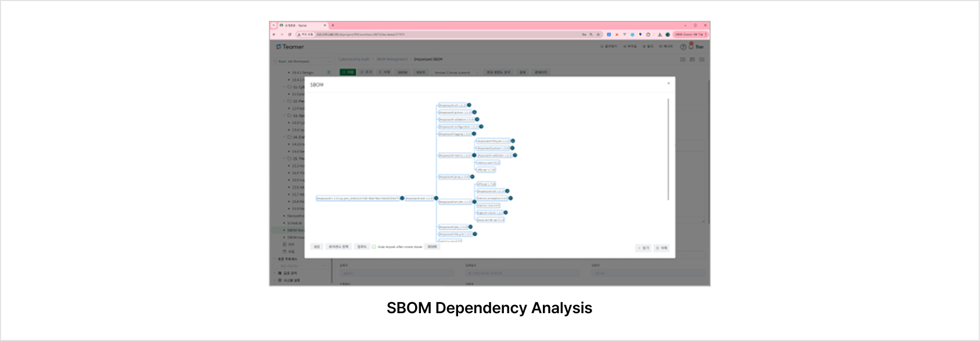Collapse the root node circle in dependency graph
Viewport: 980px width, 341px height.
pyautogui.click(x=402, y=198)
